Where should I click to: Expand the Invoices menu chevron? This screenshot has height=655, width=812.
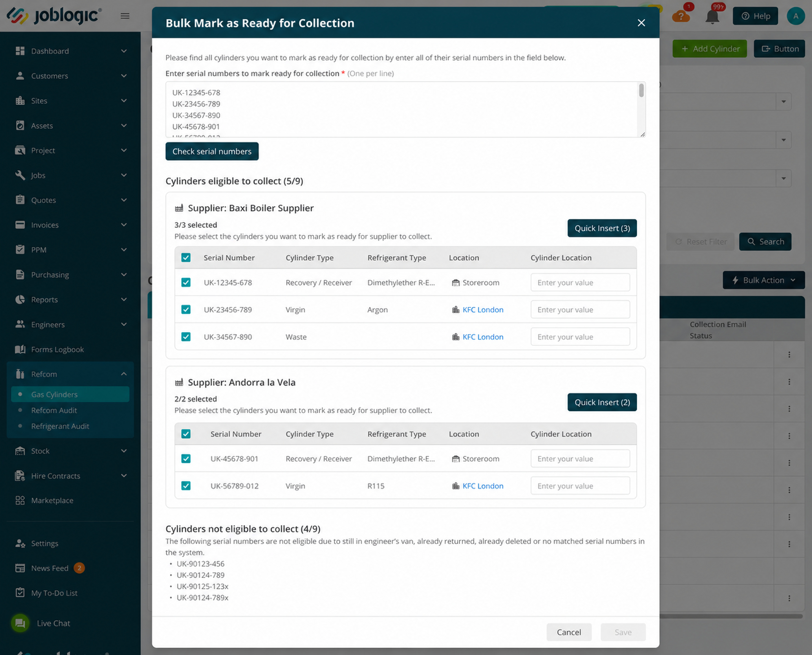tap(124, 225)
